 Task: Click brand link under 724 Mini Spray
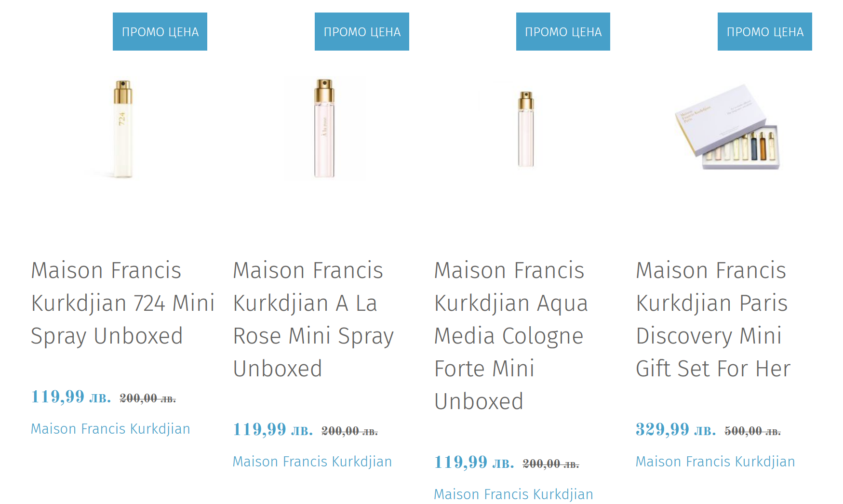pos(110,429)
